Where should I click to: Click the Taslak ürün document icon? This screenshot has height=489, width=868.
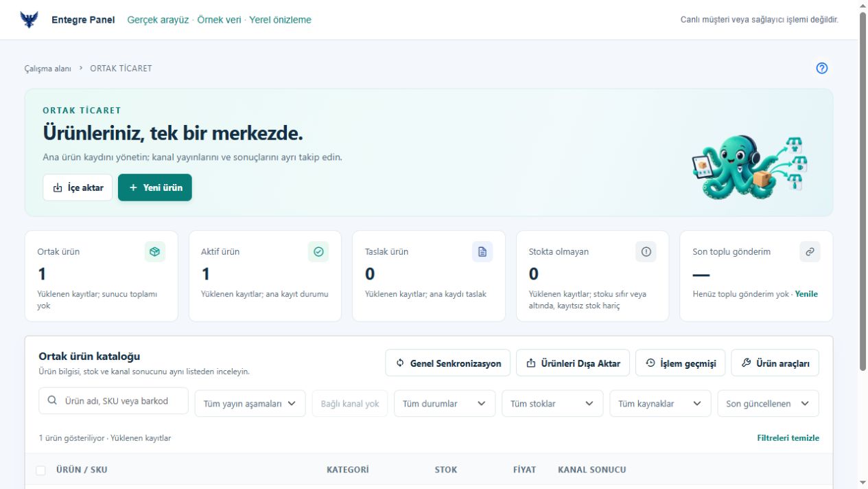[482, 252]
